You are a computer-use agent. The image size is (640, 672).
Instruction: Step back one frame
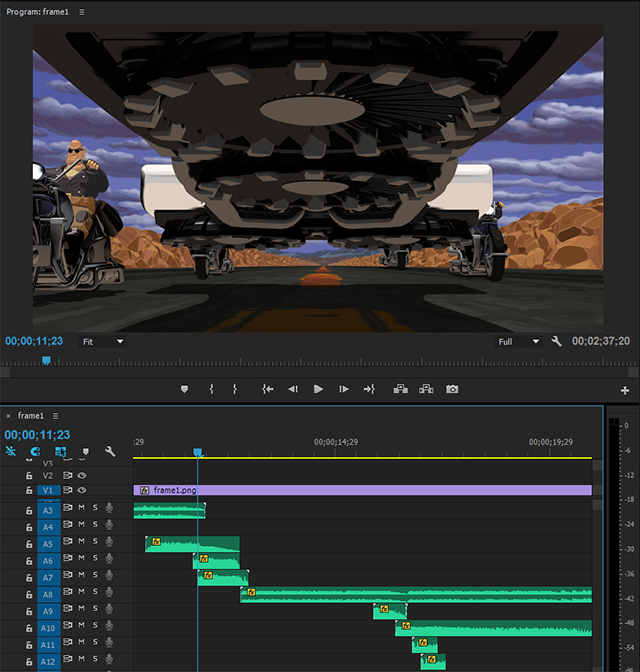293,389
